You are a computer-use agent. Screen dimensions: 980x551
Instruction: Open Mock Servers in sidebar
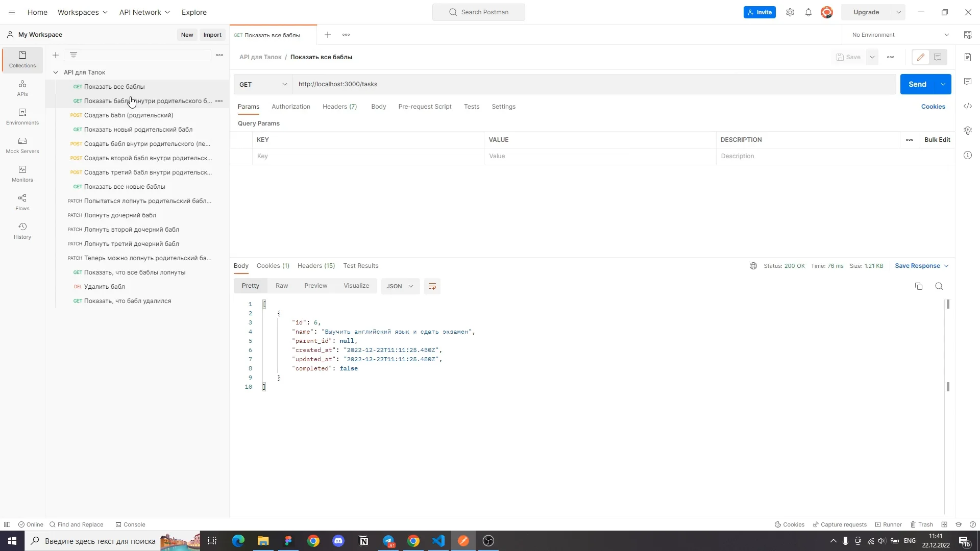coord(22,145)
